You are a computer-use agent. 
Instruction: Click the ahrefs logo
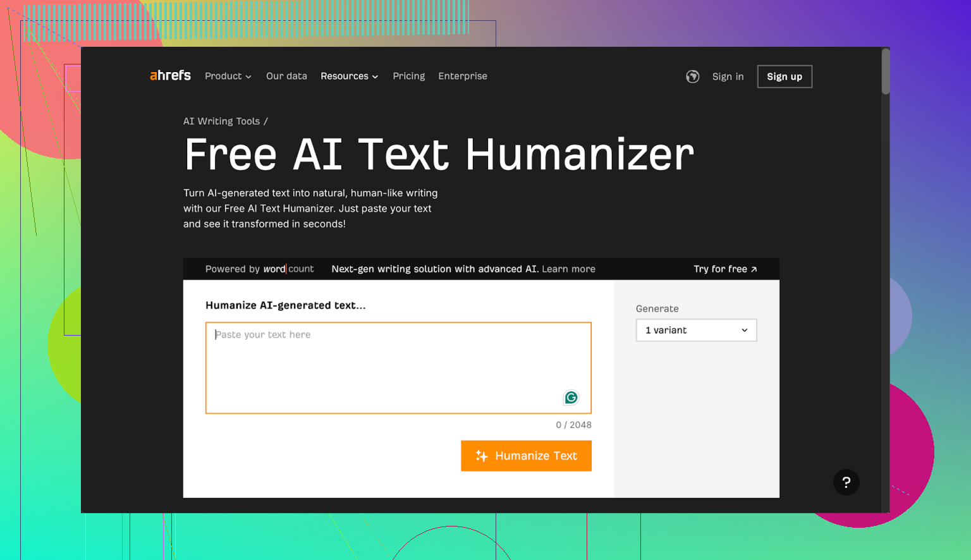coord(169,75)
